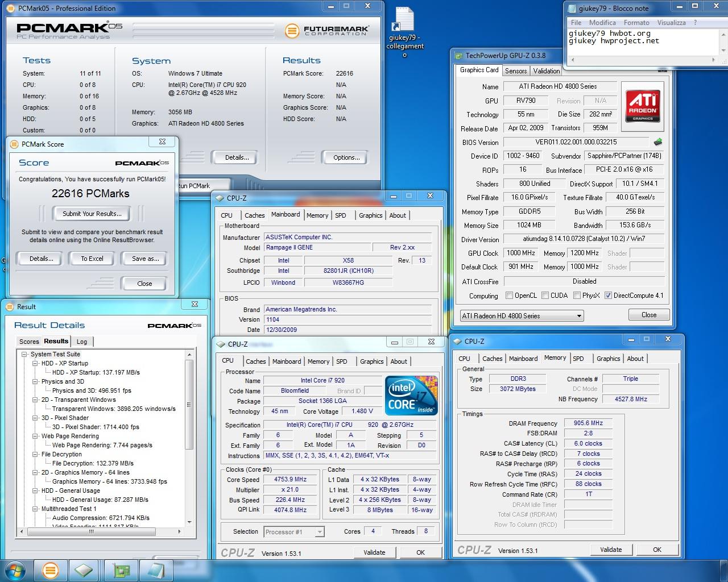Click Details... in the PCMark System panel

click(x=237, y=157)
